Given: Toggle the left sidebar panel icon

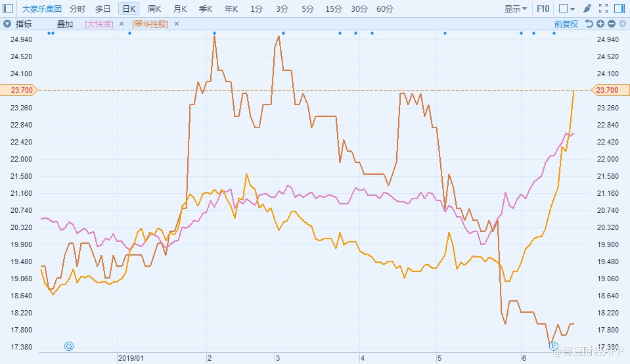Looking at the screenshot, I should point(9,9).
